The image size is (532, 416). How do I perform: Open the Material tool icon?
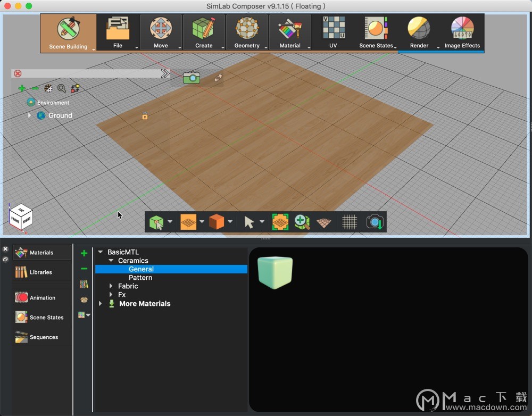[290, 29]
